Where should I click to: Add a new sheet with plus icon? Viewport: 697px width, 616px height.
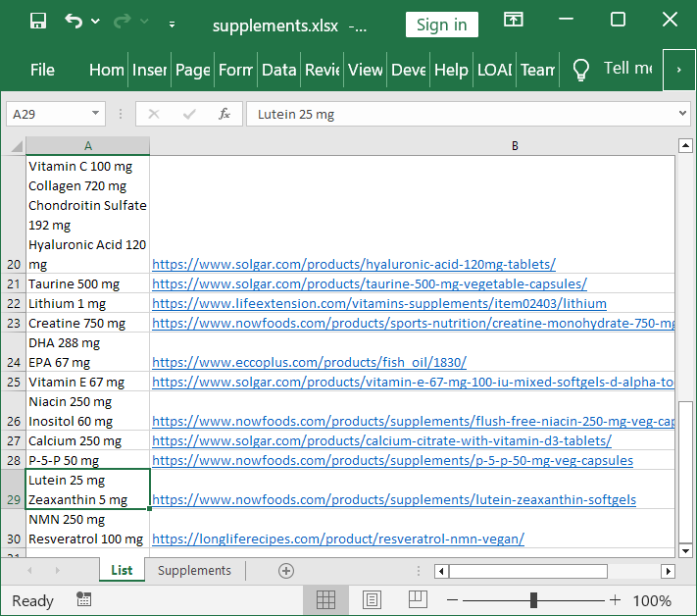(286, 571)
